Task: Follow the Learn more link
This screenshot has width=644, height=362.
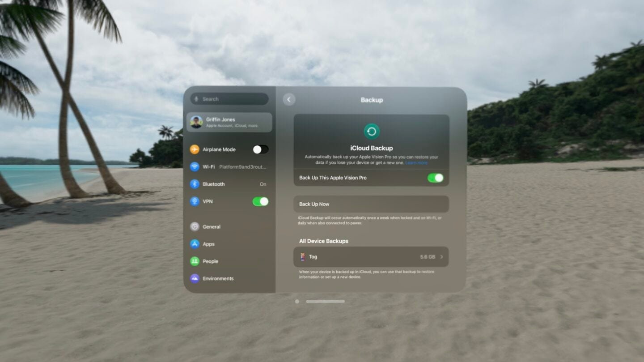Action: (416, 163)
